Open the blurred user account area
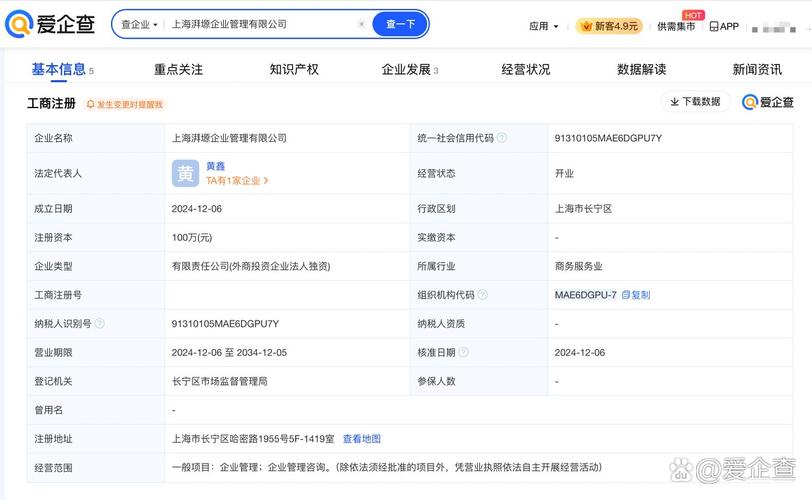The width and height of the screenshot is (812, 500). [x=774, y=27]
